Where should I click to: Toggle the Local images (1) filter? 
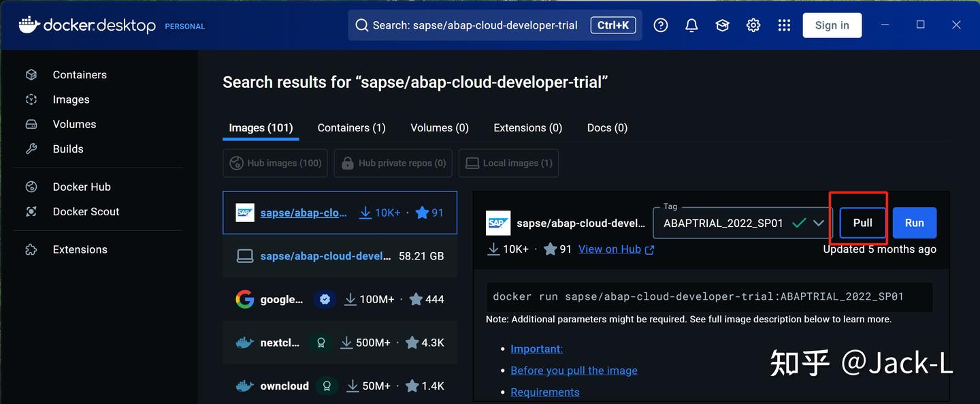coord(508,164)
